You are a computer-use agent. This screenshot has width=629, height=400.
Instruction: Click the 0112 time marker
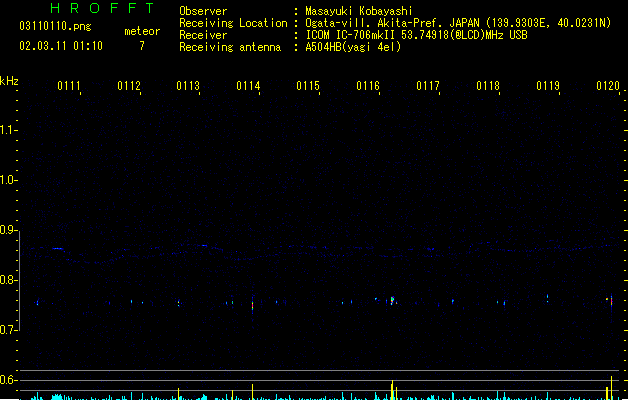(x=129, y=86)
